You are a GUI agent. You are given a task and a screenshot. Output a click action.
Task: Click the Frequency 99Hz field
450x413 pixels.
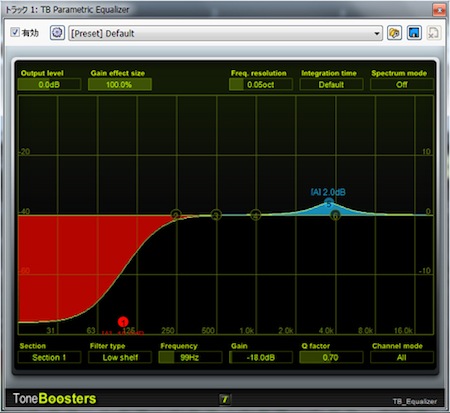190,357
